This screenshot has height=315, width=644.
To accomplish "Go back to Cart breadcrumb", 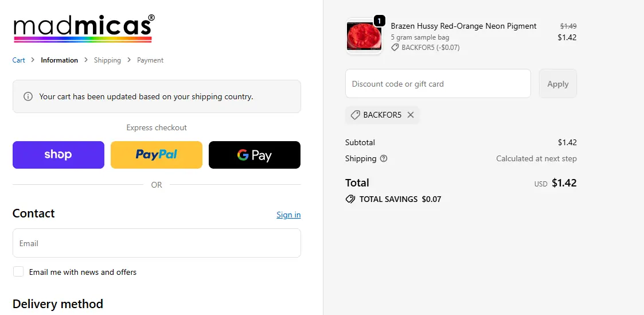I will click(19, 60).
